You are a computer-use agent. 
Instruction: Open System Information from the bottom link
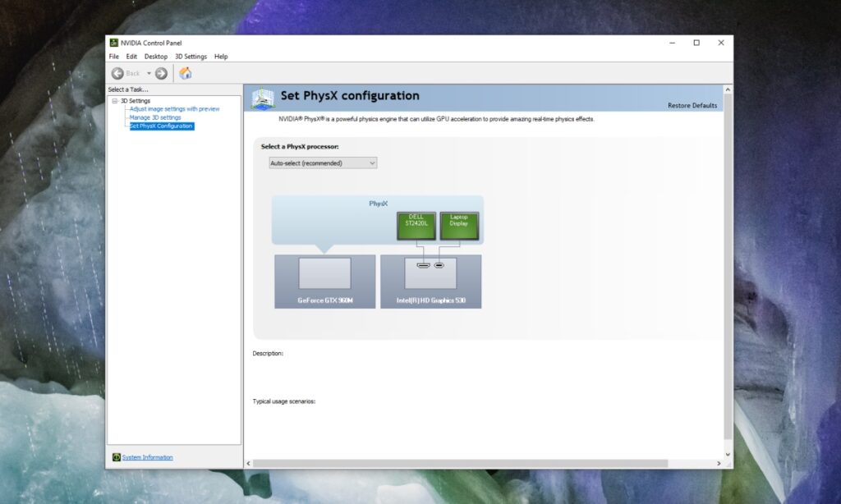point(146,457)
